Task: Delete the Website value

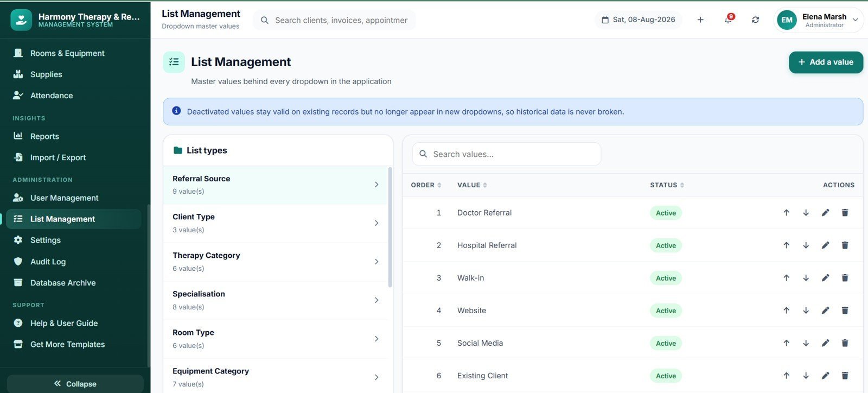Action: [x=845, y=310]
